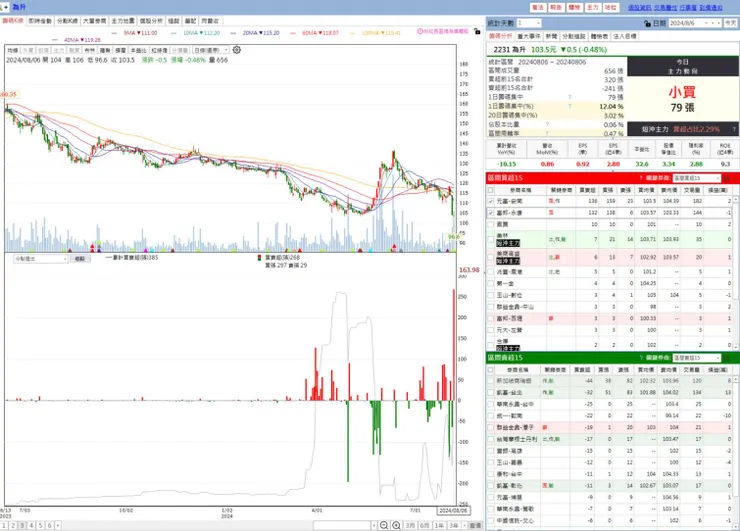Open the stock search magnifier at top-left
The width and height of the screenshot is (740, 531).
coord(1,8)
